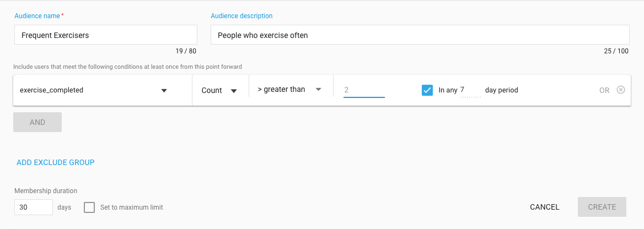This screenshot has width=644, height=230.
Task: Click the arrow beside greater than
Action: point(318,89)
